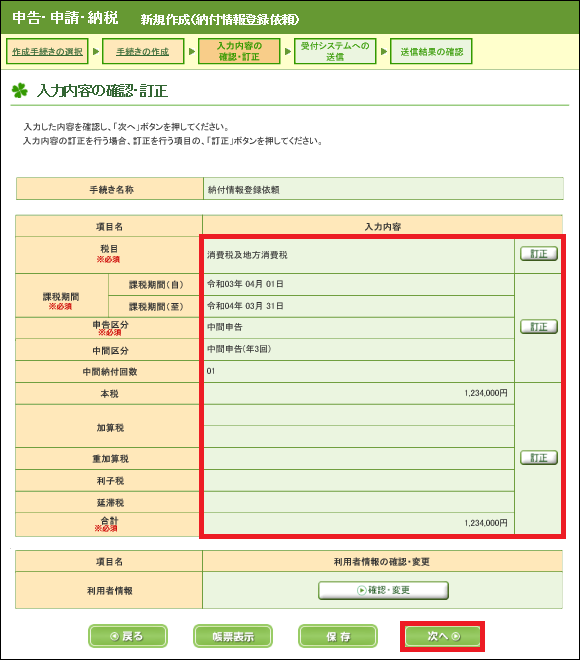Go to the 作成手続きの選択 step link
The image size is (580, 660).
[47, 51]
